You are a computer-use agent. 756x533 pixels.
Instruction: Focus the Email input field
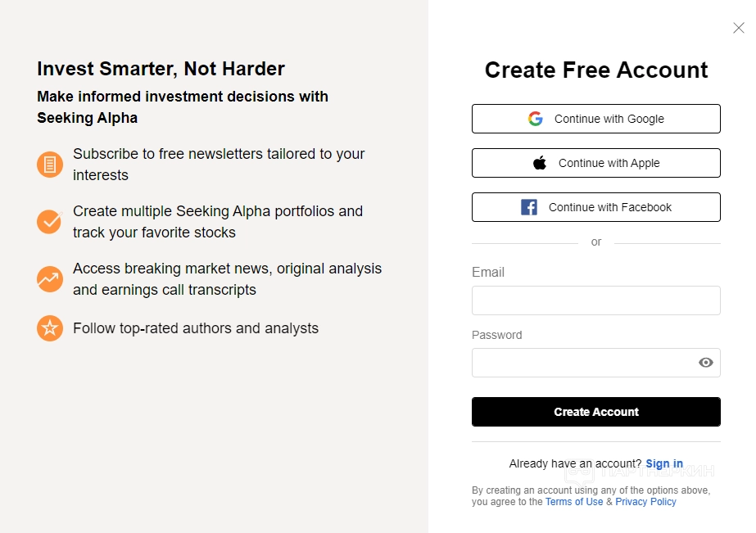pyautogui.click(x=595, y=300)
